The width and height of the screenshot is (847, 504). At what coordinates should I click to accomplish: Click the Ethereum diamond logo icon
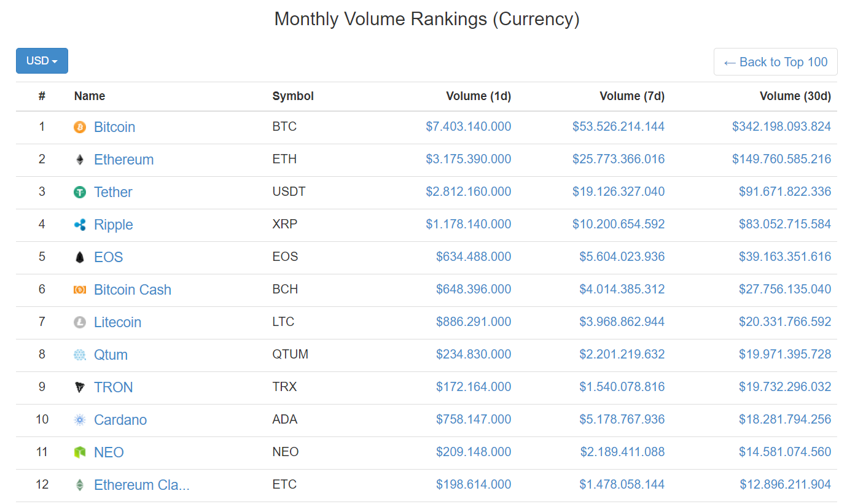(x=80, y=160)
